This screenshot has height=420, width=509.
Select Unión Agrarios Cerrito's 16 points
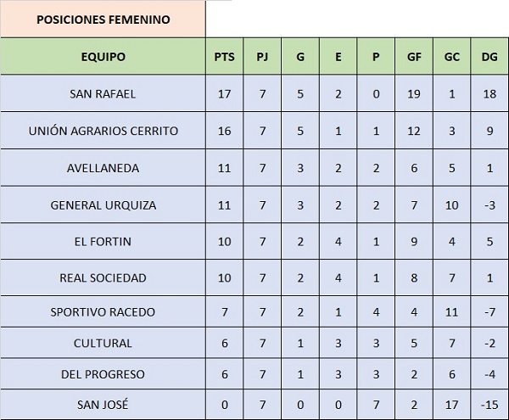point(224,131)
